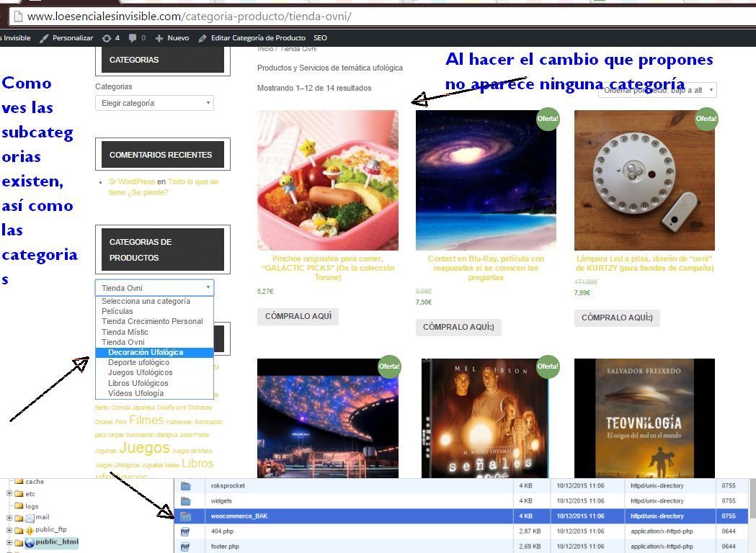Open the Ordenar por precio sorting dropdown
Viewport: 756px width, 553px height.
click(658, 90)
